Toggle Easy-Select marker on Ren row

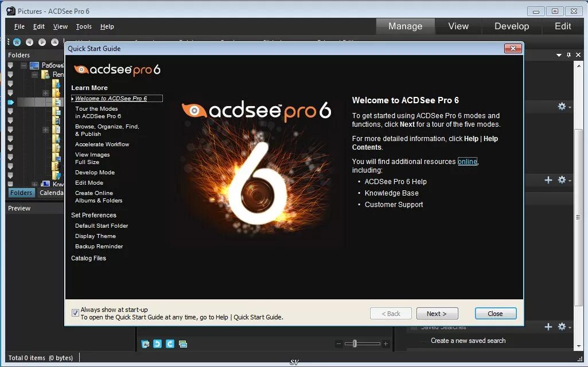[10, 75]
